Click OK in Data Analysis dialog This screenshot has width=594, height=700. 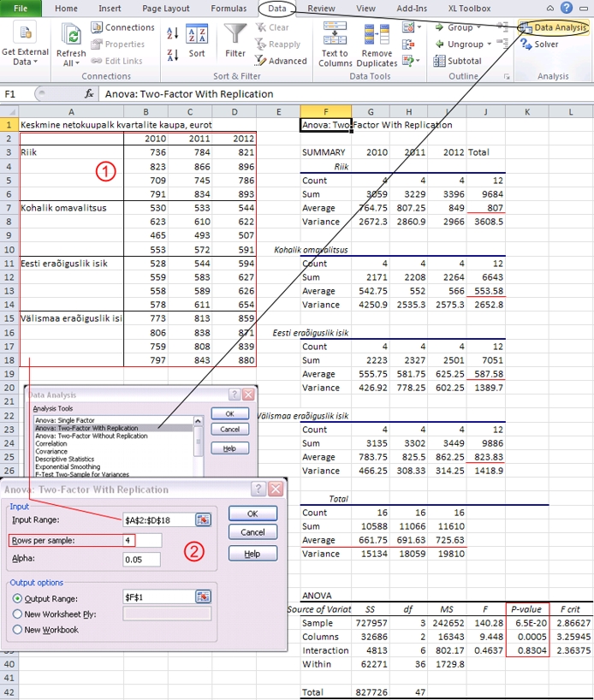point(230,414)
